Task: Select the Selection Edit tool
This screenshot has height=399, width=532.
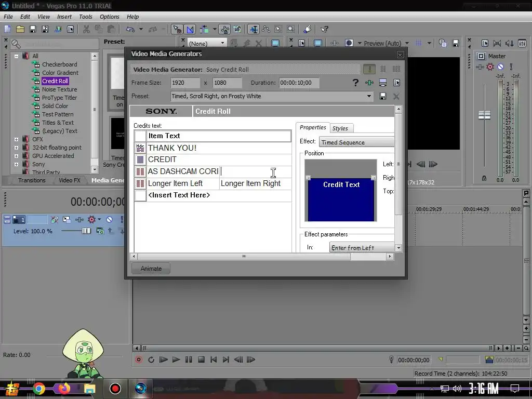Action: point(278,30)
